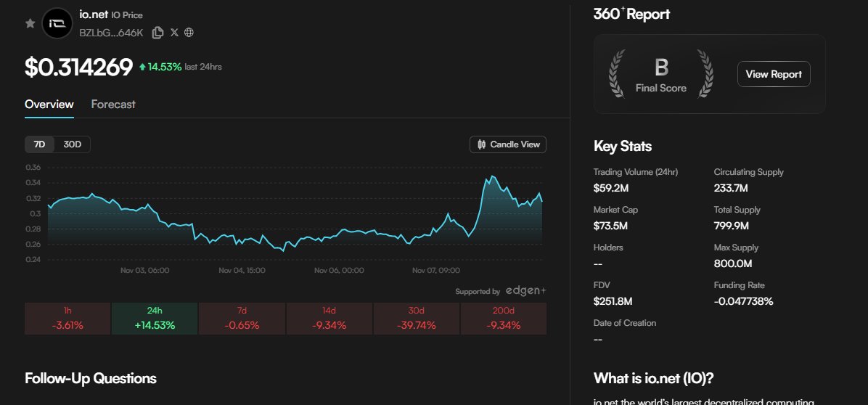This screenshot has height=405, width=868.
Task: Open the io.net website globe icon
Action: [x=189, y=32]
